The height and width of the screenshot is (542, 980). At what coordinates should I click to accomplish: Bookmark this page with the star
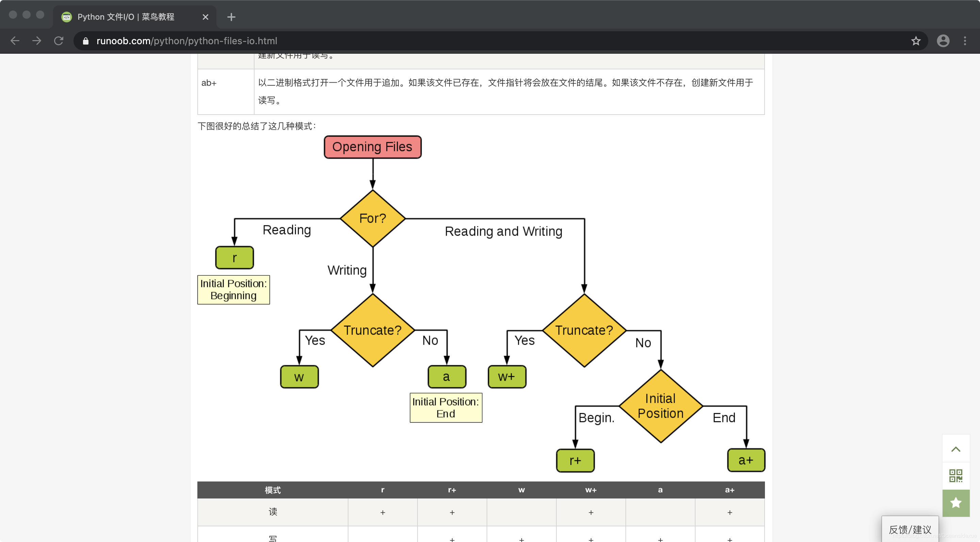pyautogui.click(x=916, y=41)
